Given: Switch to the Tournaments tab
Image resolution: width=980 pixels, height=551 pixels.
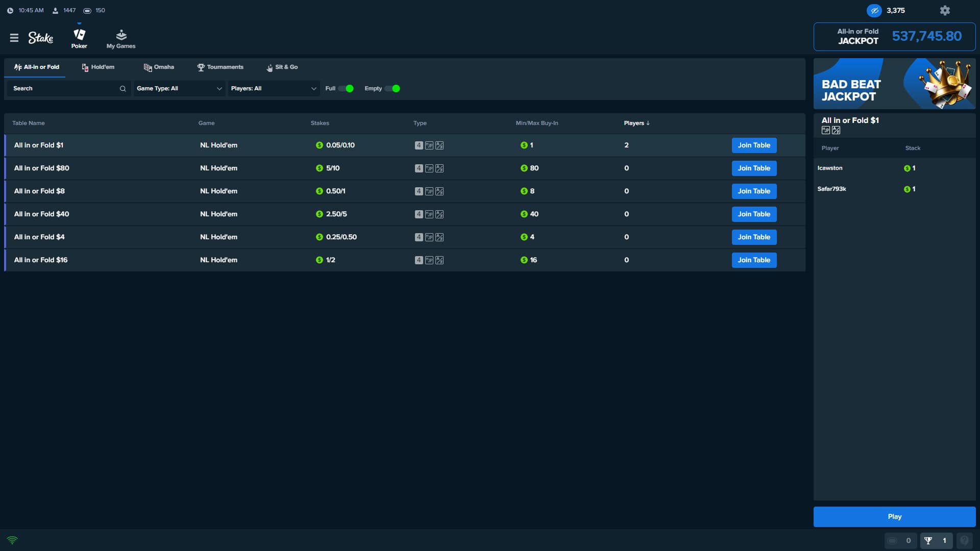Looking at the screenshot, I should [x=220, y=67].
